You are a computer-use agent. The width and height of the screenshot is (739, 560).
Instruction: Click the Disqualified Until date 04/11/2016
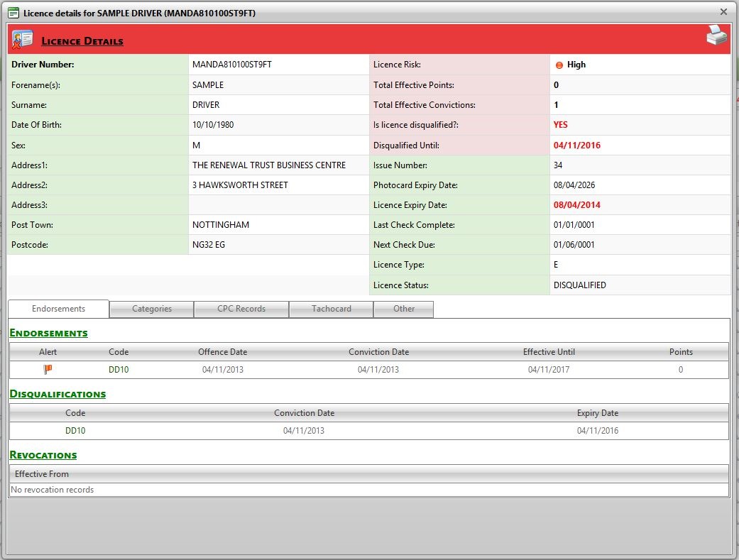pyautogui.click(x=576, y=146)
